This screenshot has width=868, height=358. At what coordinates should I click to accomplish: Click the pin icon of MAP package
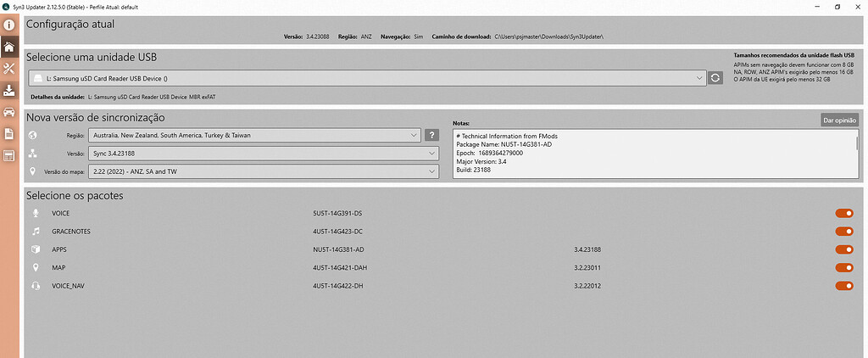point(36,268)
